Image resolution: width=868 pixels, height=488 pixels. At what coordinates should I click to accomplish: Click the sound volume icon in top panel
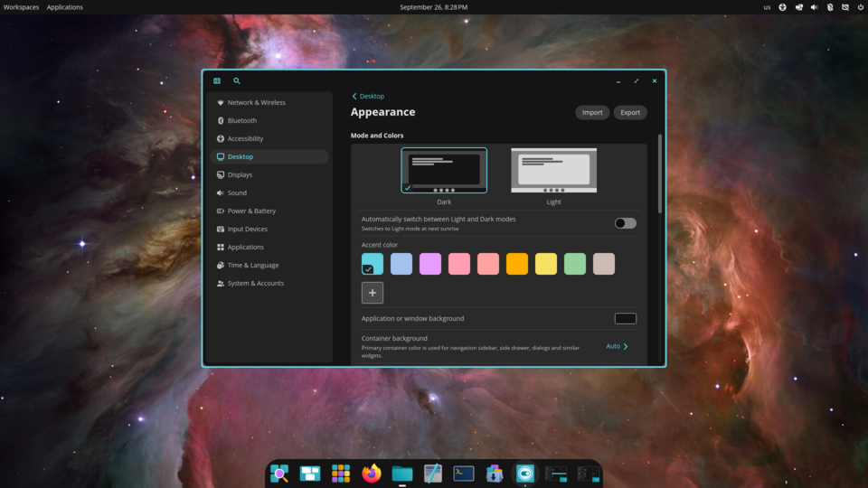pos(815,7)
